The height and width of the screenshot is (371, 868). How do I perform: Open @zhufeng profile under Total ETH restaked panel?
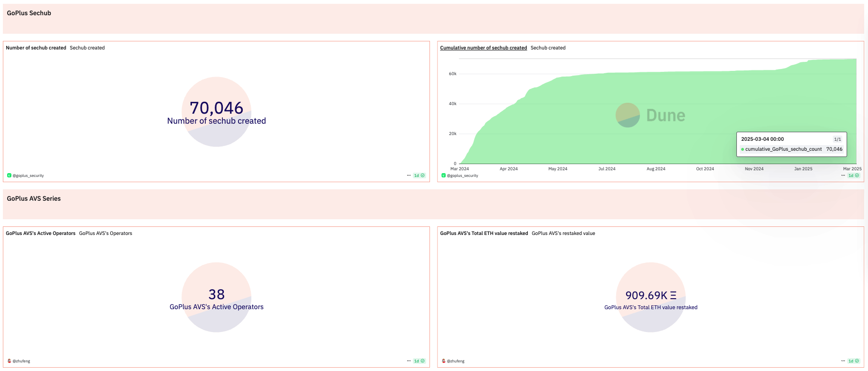(x=456, y=361)
